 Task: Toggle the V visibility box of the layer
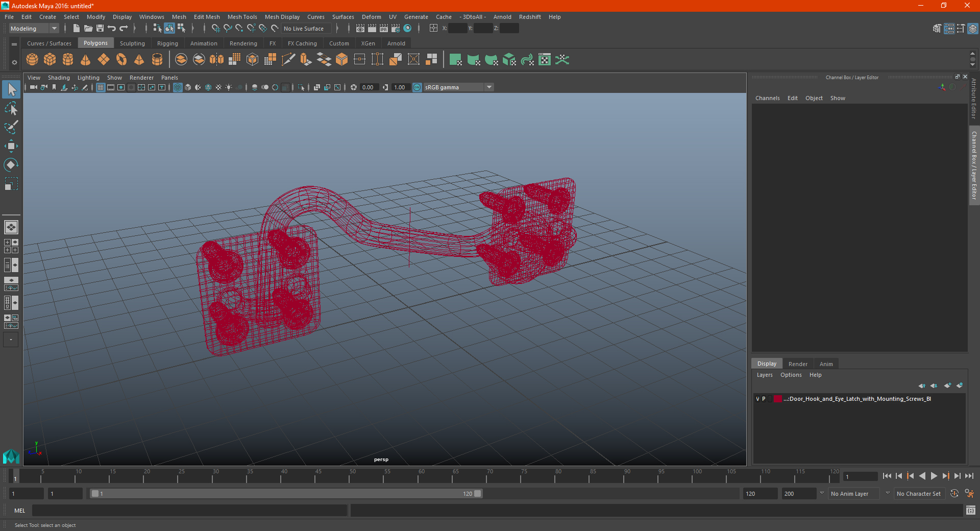tap(757, 399)
